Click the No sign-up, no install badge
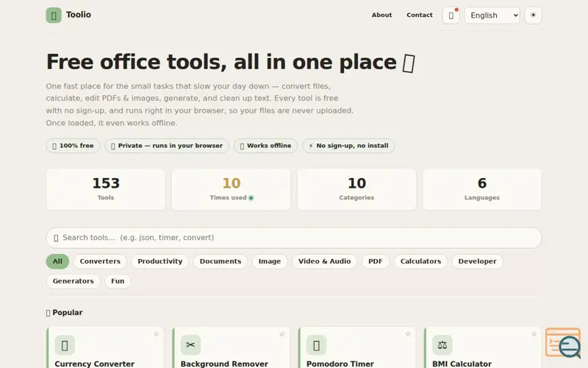Viewport: 588px width, 368px height. [348, 146]
